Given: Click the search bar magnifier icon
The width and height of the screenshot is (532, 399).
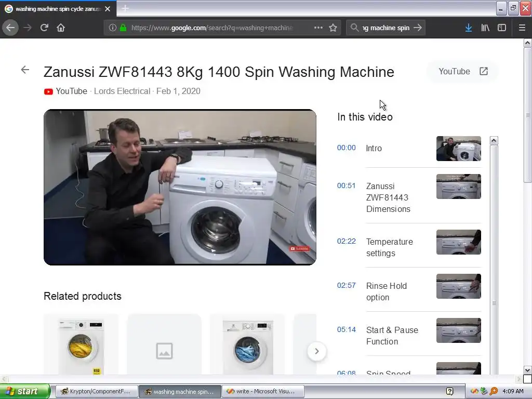Looking at the screenshot, I should pos(354,28).
